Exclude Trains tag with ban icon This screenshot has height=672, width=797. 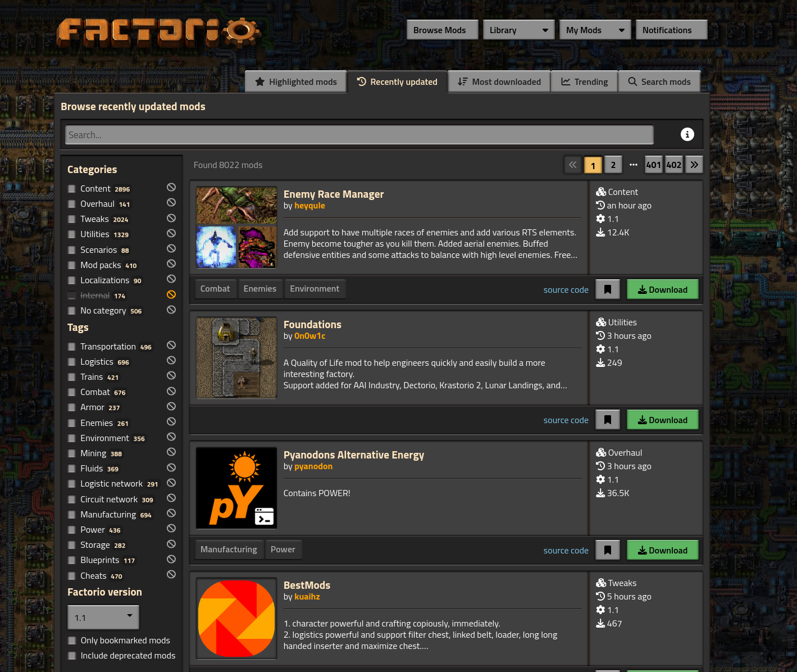(171, 375)
